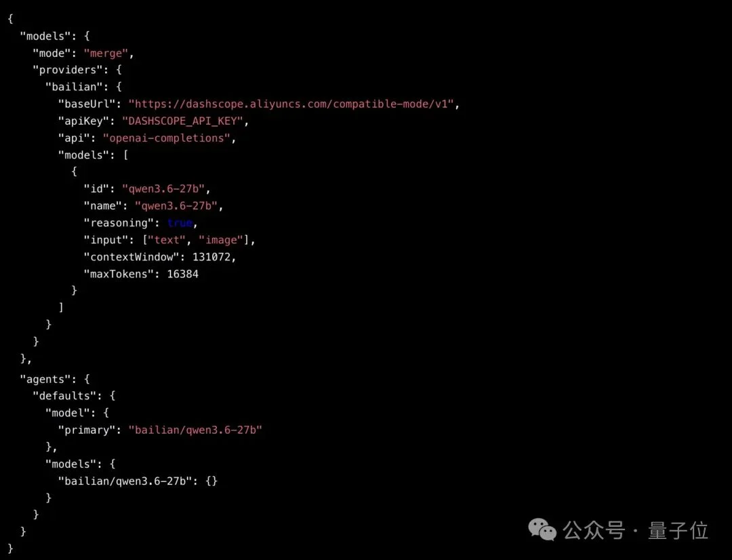
Task: Click the "qwen3.6-27b" name value
Action: (x=176, y=205)
